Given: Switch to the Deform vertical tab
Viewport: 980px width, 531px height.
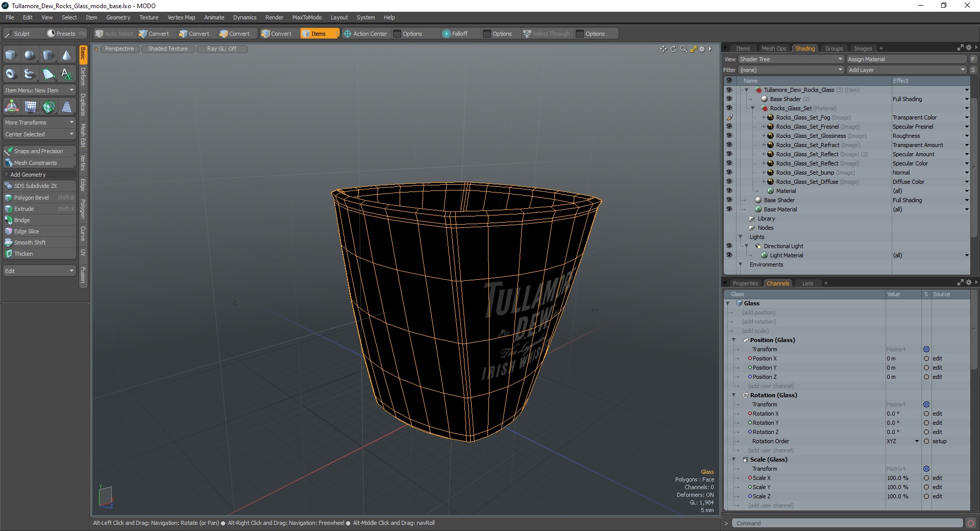Looking at the screenshot, I should click(83, 77).
